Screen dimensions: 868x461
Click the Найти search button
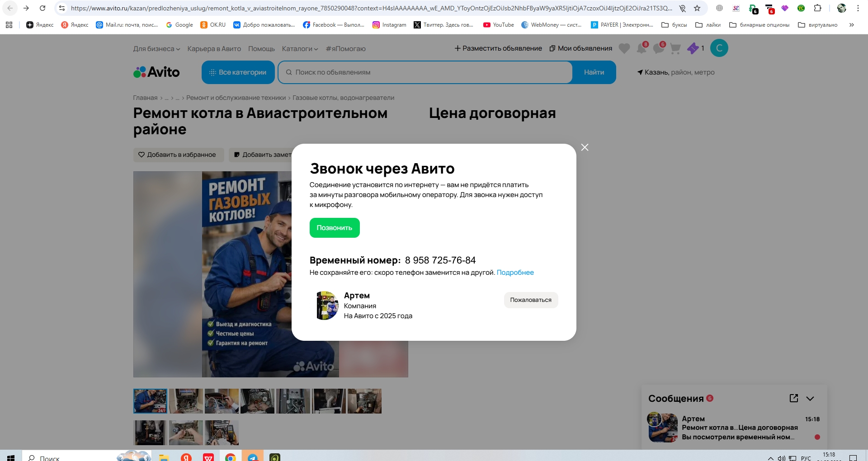pyautogui.click(x=594, y=72)
